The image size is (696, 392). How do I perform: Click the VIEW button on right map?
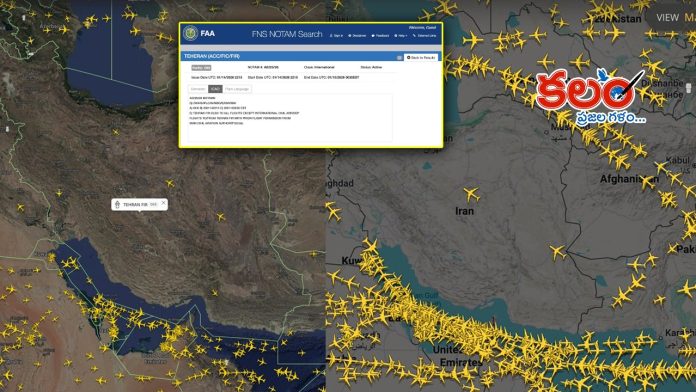click(x=668, y=18)
